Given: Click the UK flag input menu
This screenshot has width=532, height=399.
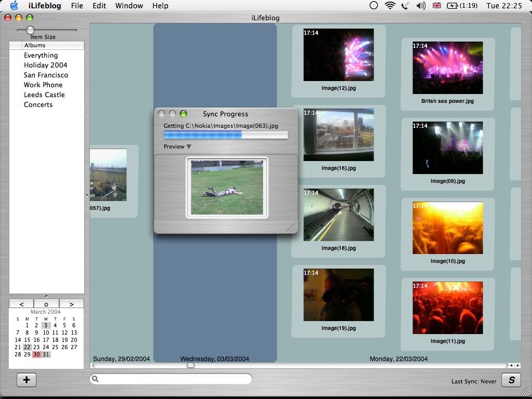Looking at the screenshot, I should (x=437, y=6).
